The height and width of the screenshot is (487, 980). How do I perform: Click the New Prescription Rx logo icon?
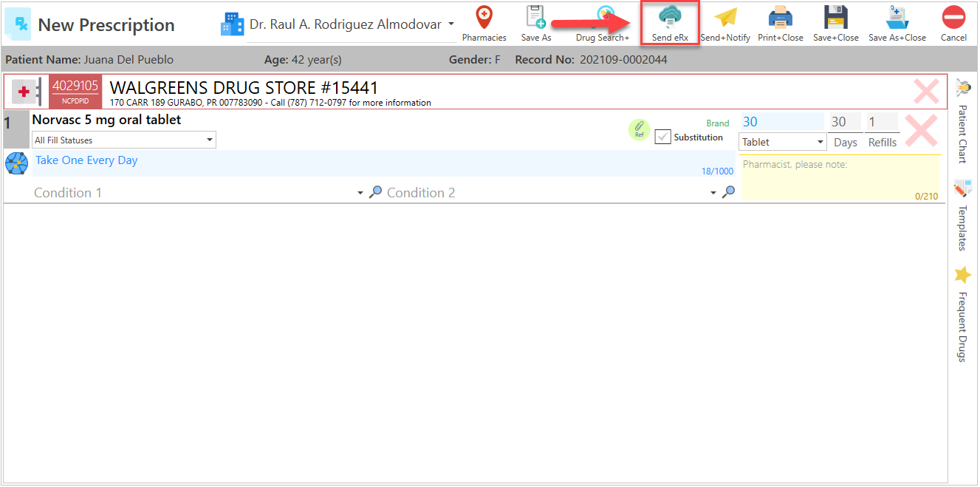pyautogui.click(x=18, y=23)
